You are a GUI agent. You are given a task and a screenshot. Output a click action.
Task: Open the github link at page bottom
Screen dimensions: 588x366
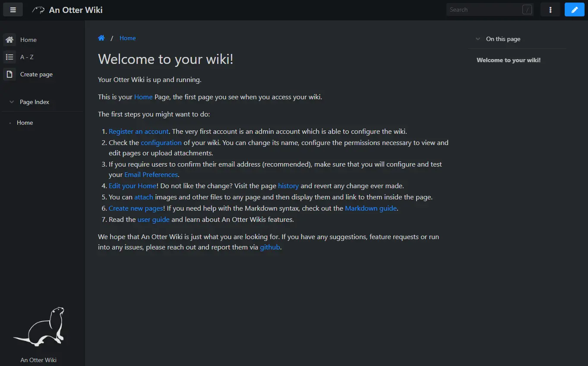(x=270, y=247)
